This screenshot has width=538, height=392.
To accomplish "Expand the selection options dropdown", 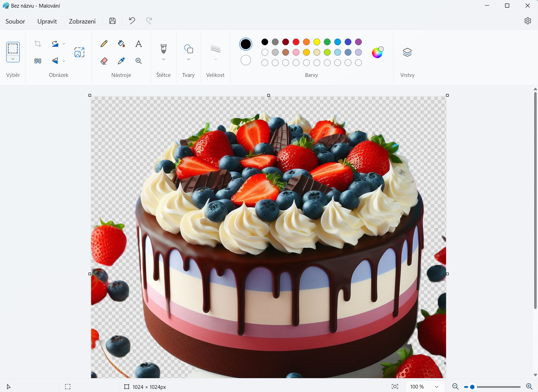I will click(x=13, y=59).
